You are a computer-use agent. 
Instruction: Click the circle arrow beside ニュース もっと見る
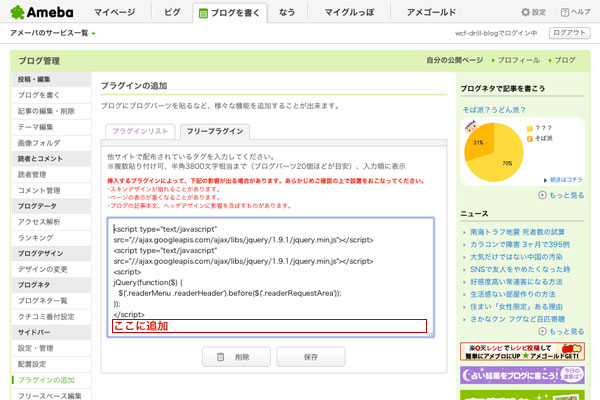click(542, 331)
